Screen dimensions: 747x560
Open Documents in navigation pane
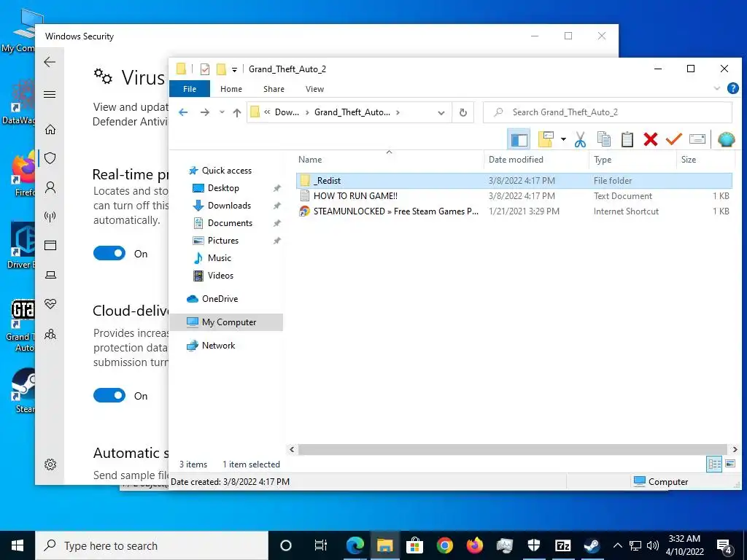[230, 223]
